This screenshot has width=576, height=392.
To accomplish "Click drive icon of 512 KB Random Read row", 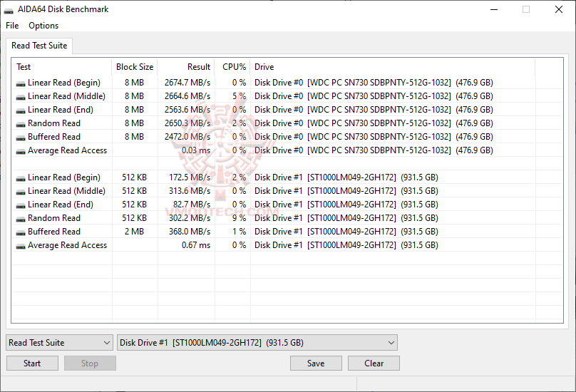I will (21, 219).
